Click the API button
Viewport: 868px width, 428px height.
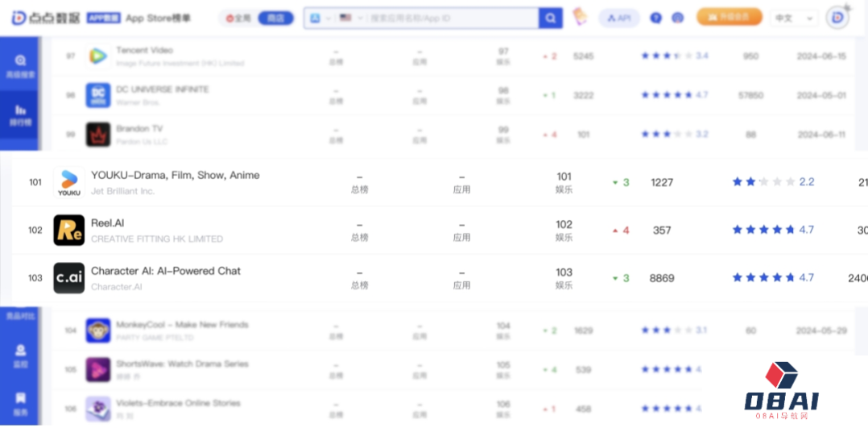tap(619, 19)
